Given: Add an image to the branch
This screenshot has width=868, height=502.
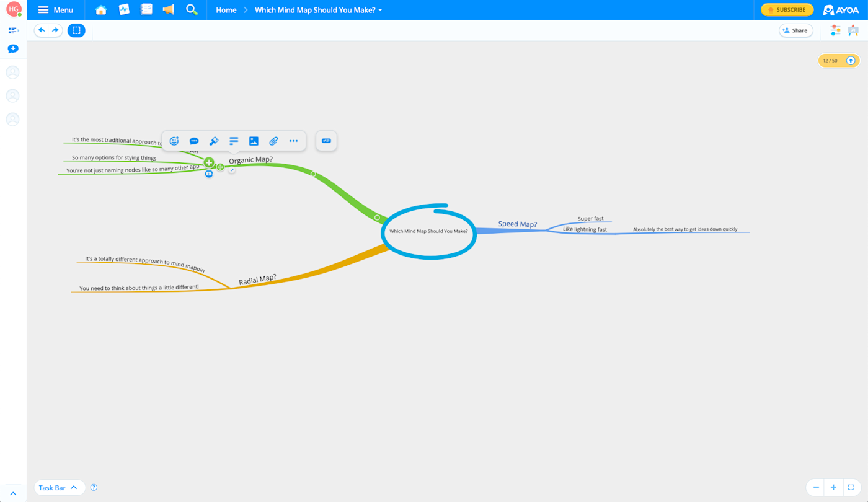Looking at the screenshot, I should [254, 141].
